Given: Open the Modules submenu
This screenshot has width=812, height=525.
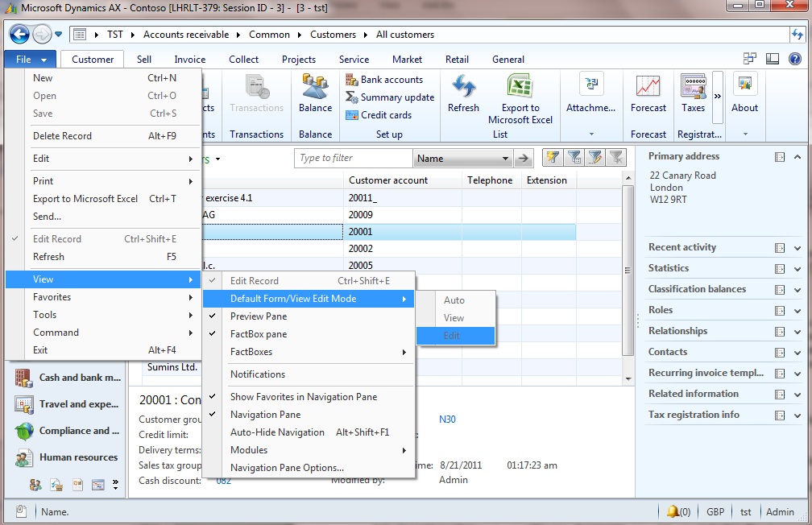Looking at the screenshot, I should coord(309,450).
